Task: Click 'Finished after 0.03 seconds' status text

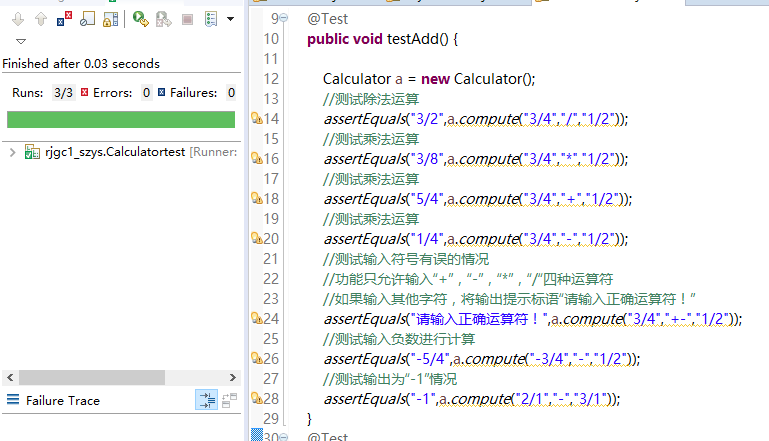Action: (x=81, y=64)
